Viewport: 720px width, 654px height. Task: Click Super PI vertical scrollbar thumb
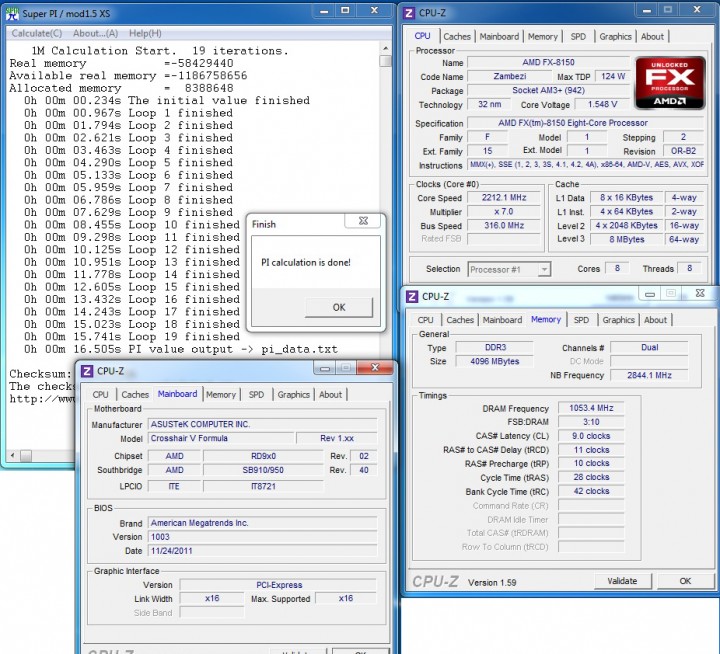pos(386,61)
